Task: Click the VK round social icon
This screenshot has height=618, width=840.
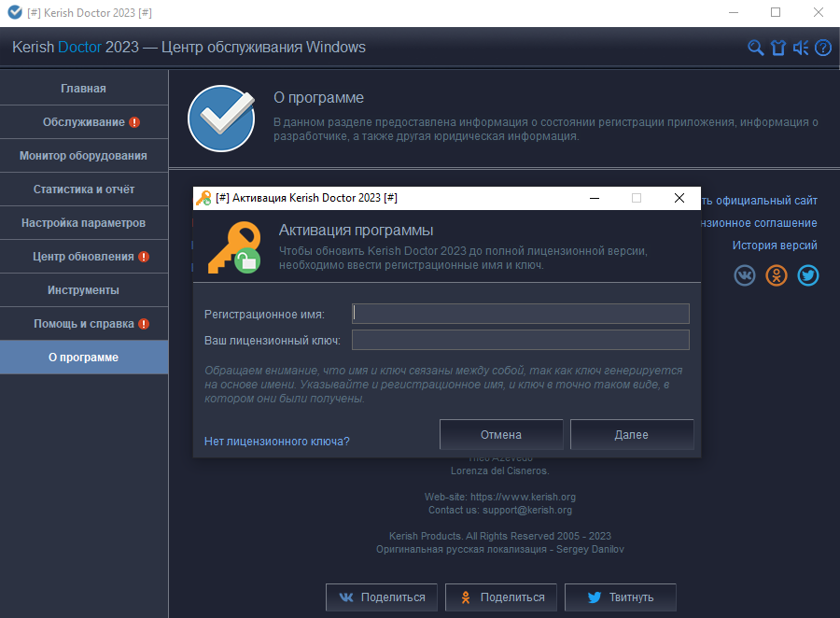Action: click(x=745, y=275)
